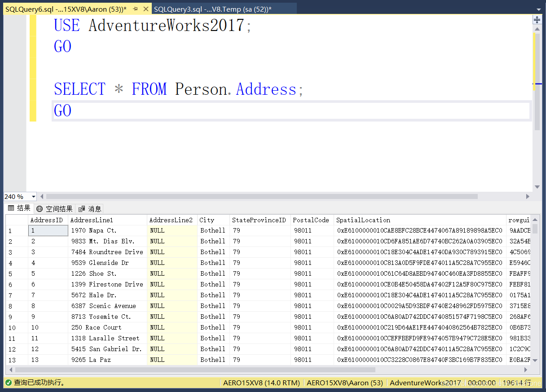This screenshot has width=546, height=392.
Task: Select the cell '6387 Scenic Avenue'
Action: (107, 306)
